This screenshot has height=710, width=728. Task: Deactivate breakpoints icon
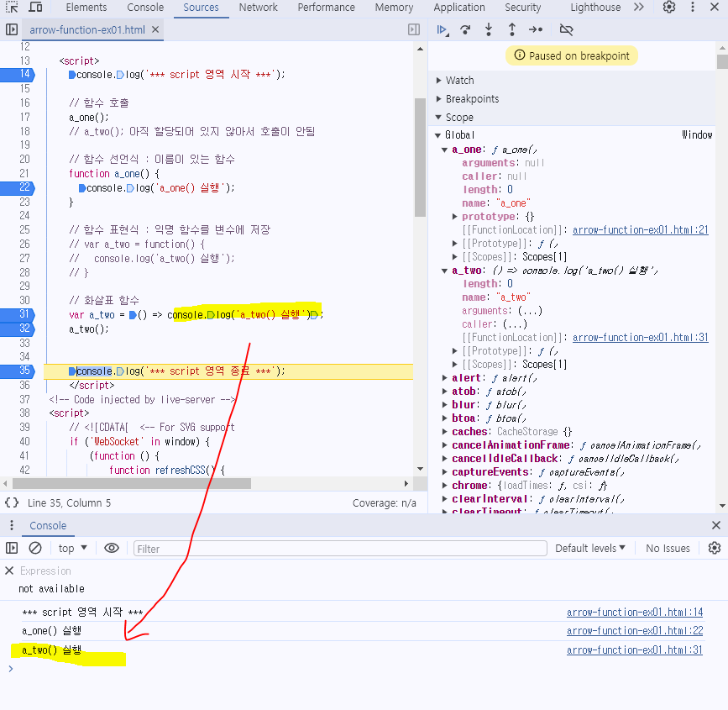point(567,30)
